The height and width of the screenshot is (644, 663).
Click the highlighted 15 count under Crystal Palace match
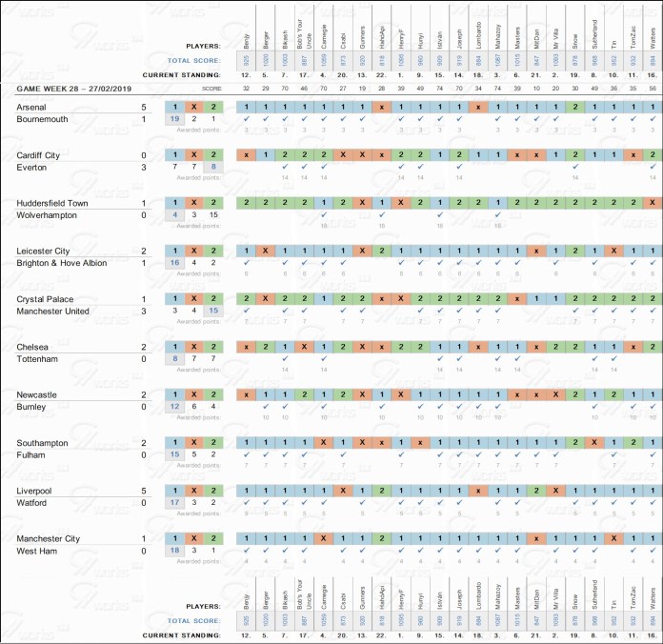pyautogui.click(x=214, y=312)
